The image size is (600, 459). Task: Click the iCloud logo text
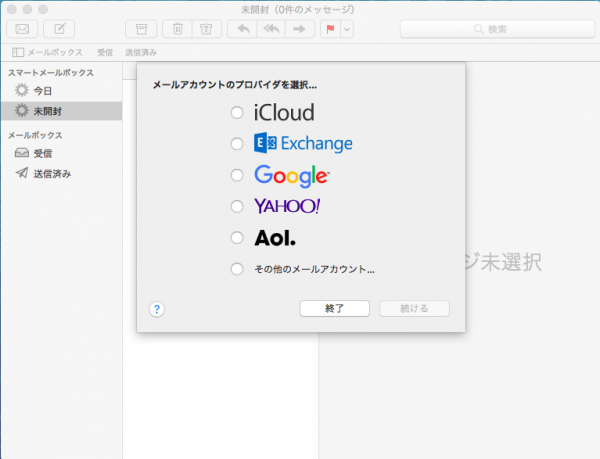point(284,112)
